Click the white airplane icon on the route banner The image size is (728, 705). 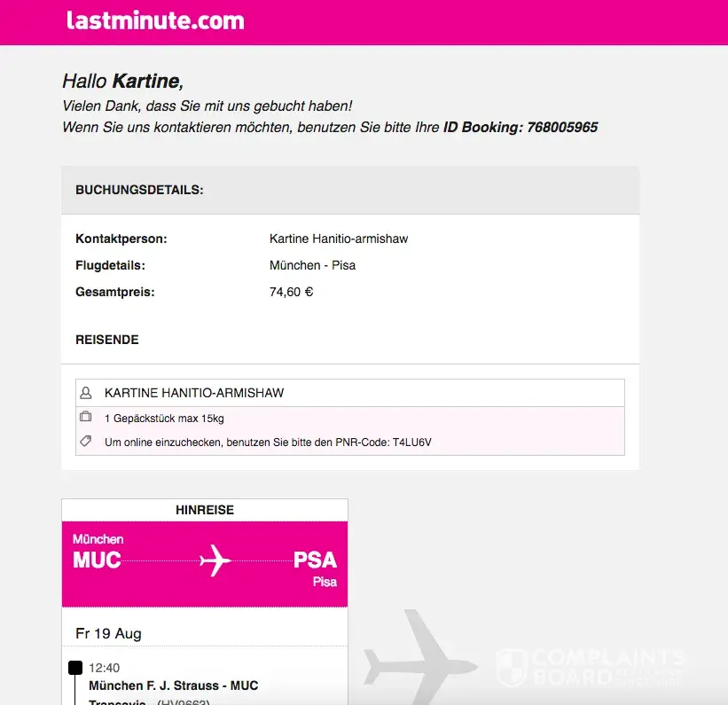[215, 560]
